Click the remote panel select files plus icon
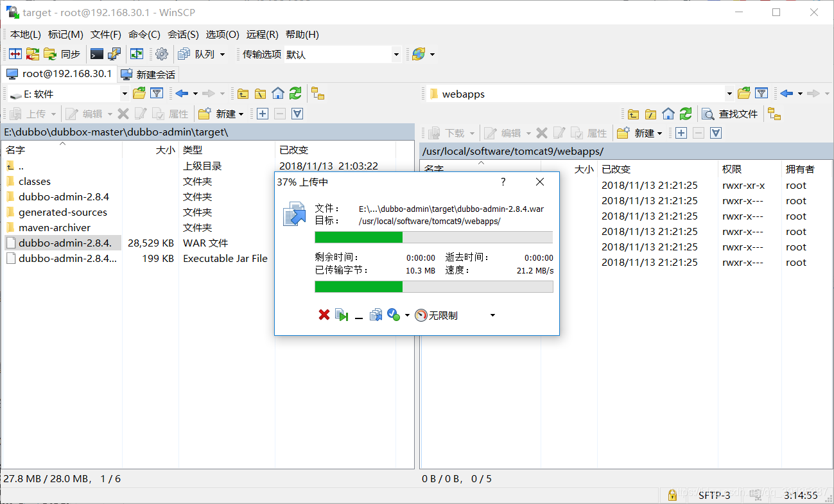834x504 pixels. click(x=681, y=133)
